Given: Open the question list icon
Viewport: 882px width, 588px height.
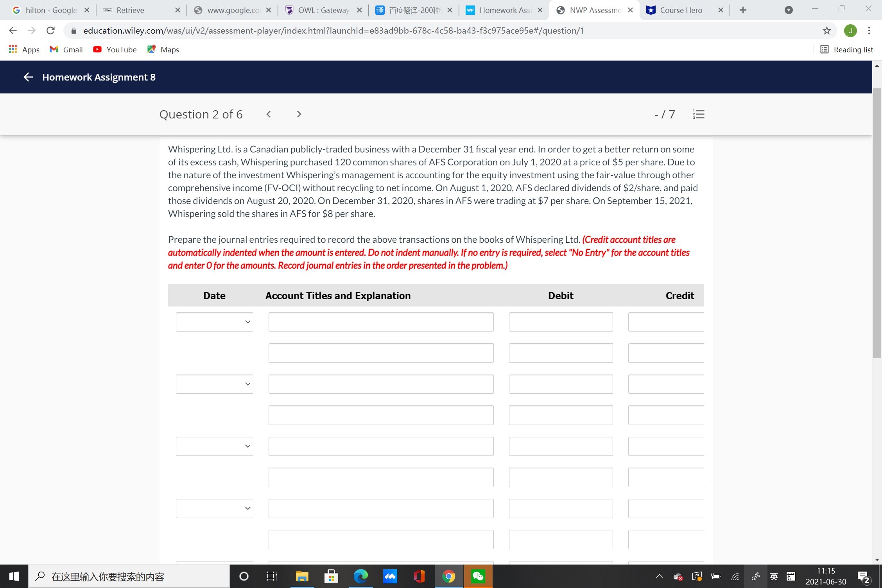Looking at the screenshot, I should click(698, 114).
